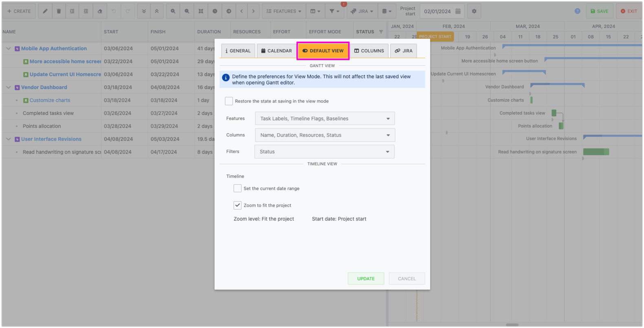
Task: Click the eraser icon in toolbar
Action: [100, 11]
